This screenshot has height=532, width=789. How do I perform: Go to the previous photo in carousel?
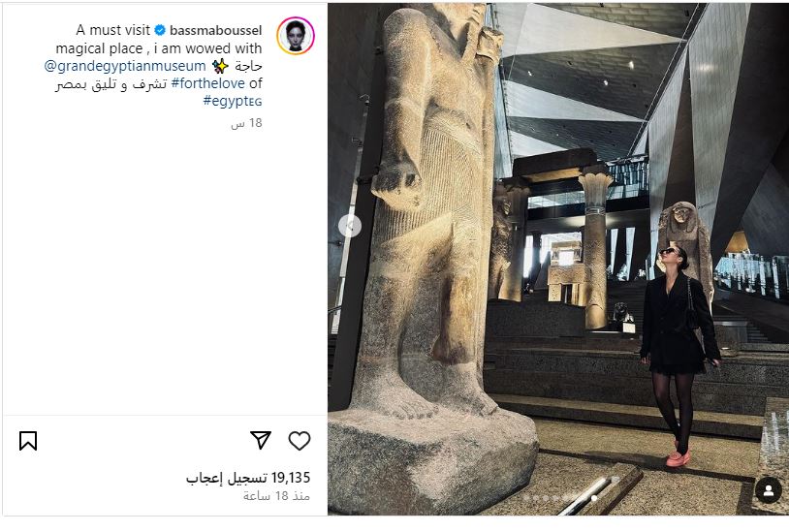point(350,225)
